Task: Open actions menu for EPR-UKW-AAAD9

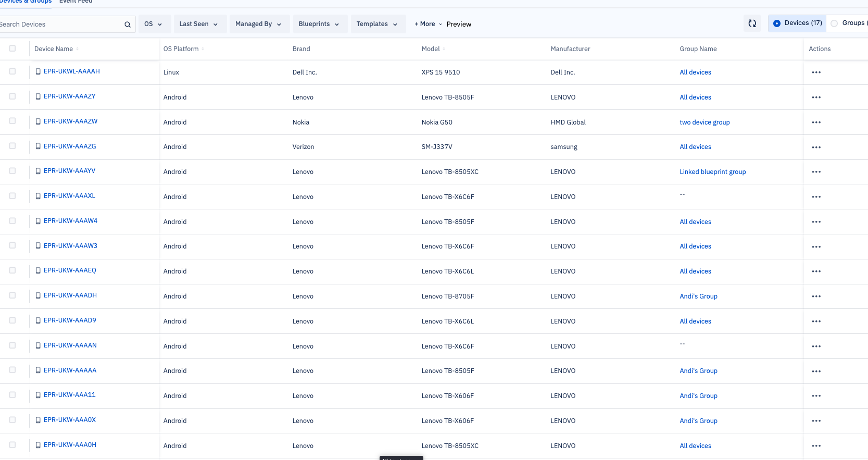Action: (816, 321)
